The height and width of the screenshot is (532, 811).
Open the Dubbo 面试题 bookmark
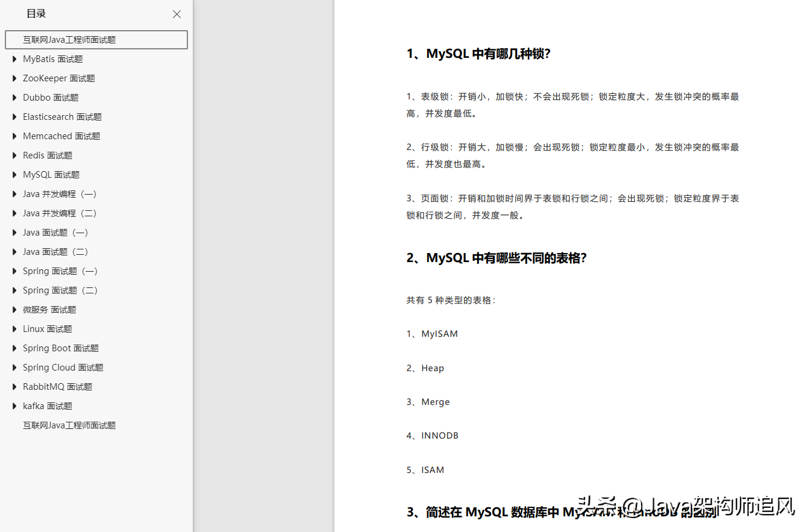click(x=51, y=98)
